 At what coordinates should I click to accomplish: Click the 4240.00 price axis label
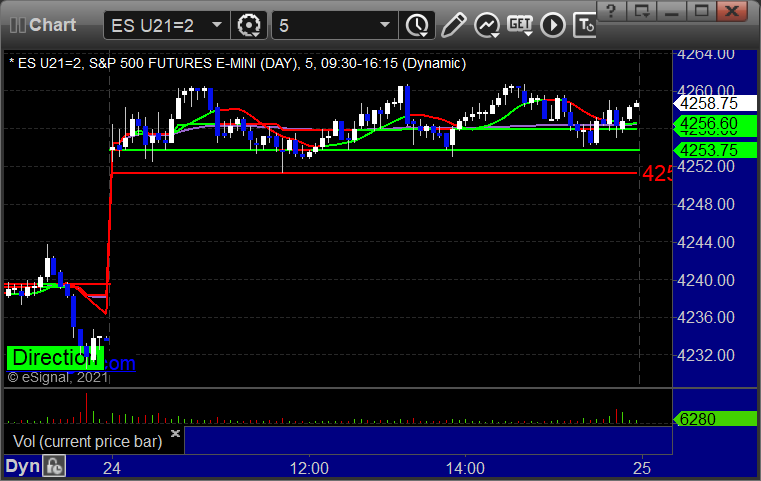click(706, 280)
